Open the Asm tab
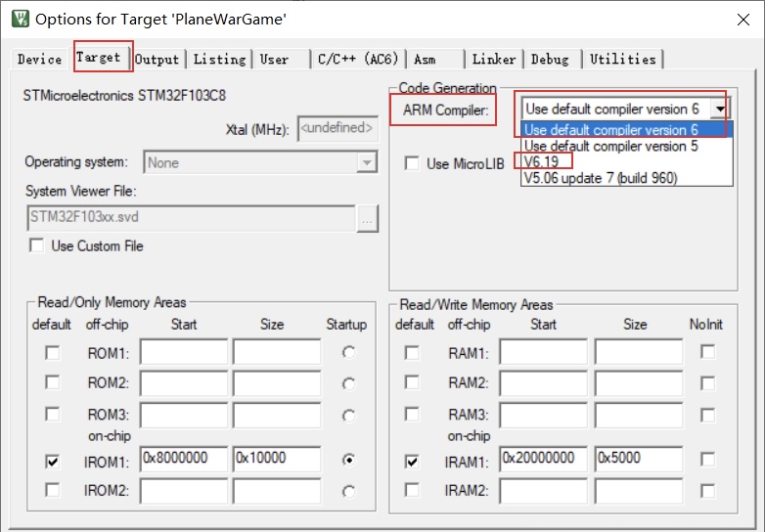This screenshot has height=532, width=765. (425, 60)
